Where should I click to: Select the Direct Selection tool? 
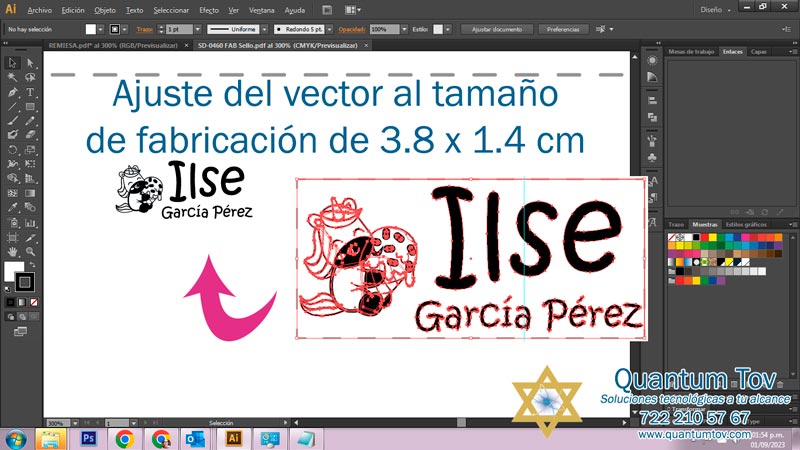tap(30, 63)
